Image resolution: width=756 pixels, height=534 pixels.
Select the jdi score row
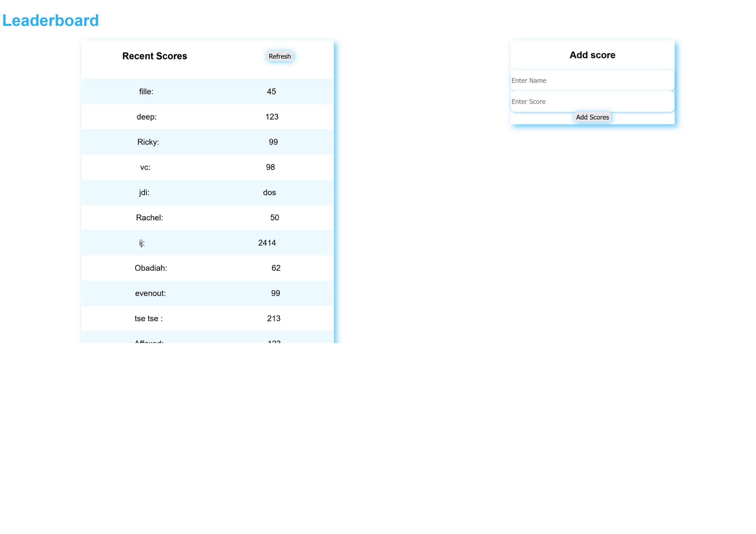[207, 192]
